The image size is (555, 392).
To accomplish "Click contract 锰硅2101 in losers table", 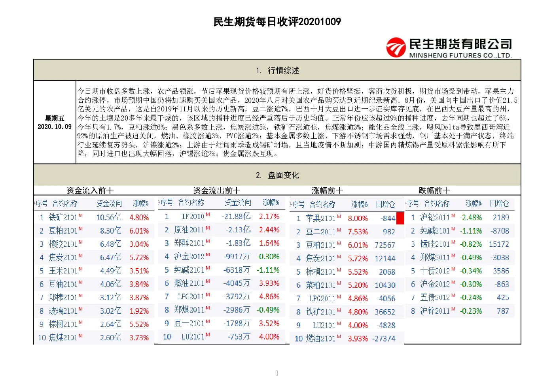I will 435,244.
